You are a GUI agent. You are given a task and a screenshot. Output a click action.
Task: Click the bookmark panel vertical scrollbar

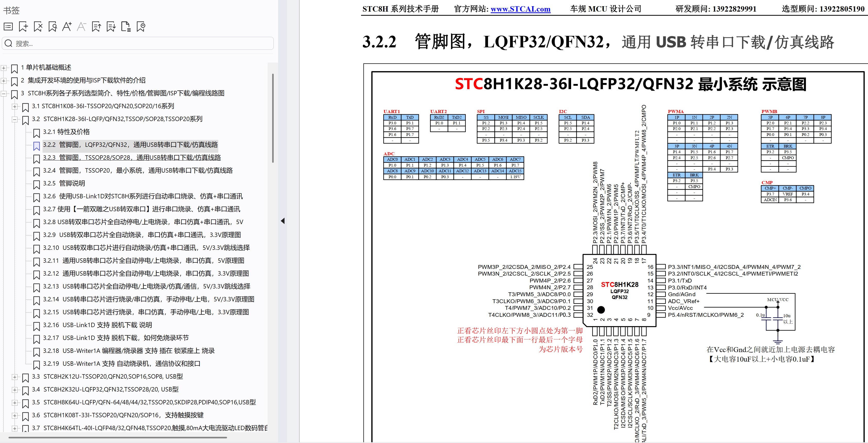(x=273, y=118)
